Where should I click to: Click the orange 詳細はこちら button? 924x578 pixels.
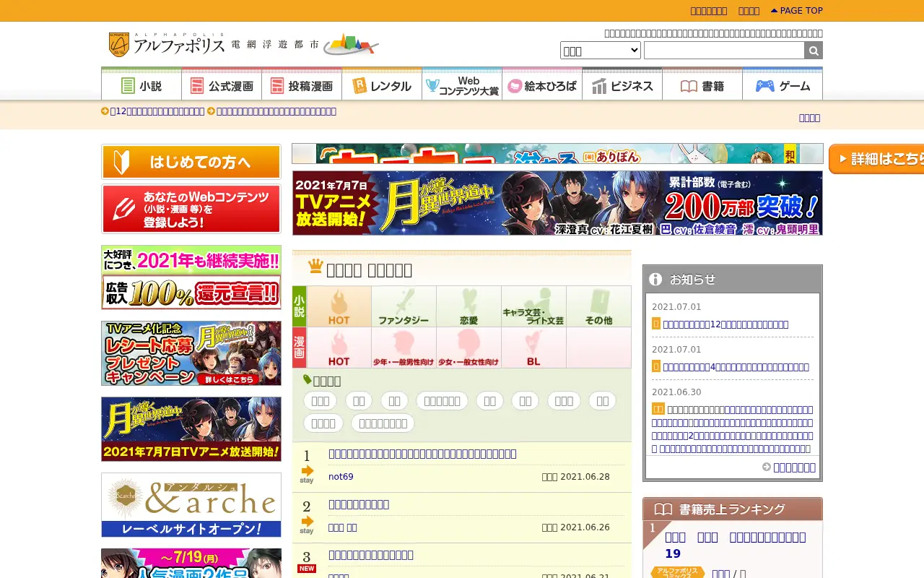coord(876,159)
